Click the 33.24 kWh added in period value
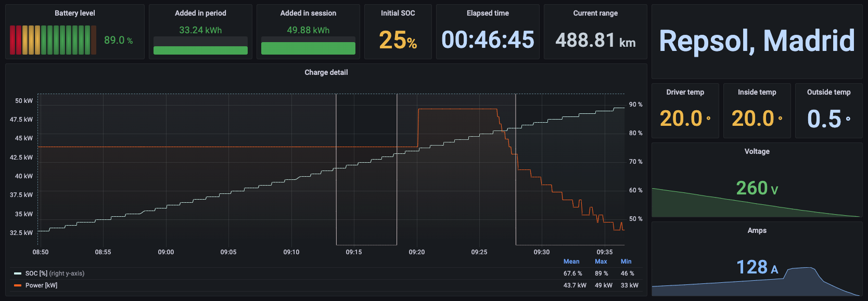 coord(200,30)
